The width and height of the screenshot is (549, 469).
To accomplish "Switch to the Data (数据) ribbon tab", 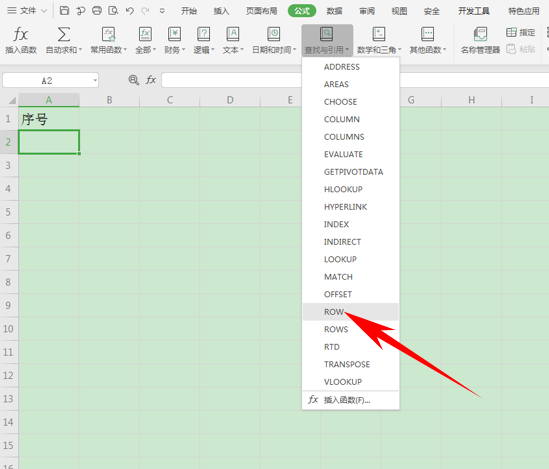I will tap(334, 11).
